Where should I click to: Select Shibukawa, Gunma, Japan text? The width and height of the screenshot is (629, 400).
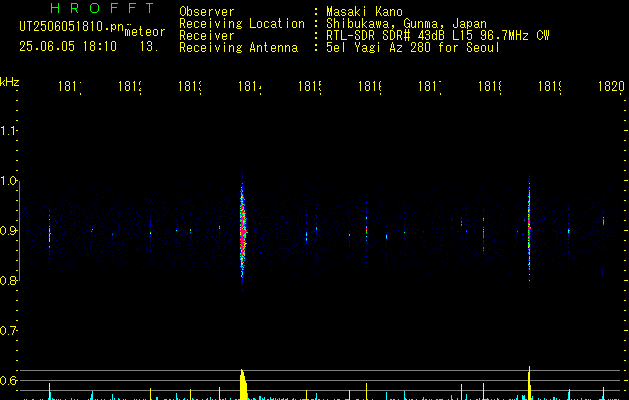(406, 24)
